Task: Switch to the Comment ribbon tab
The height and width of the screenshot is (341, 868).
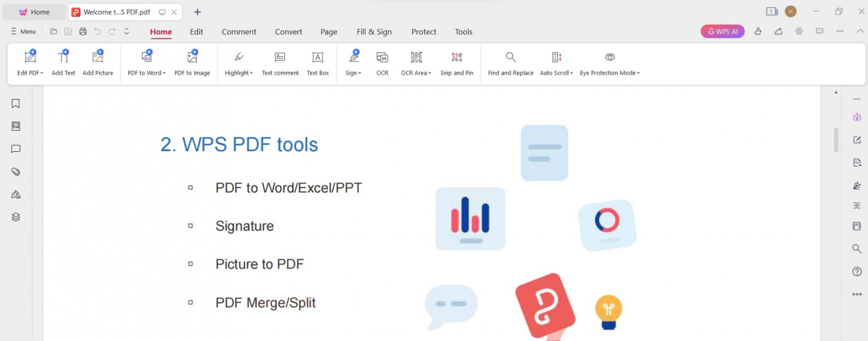Action: pos(239,32)
